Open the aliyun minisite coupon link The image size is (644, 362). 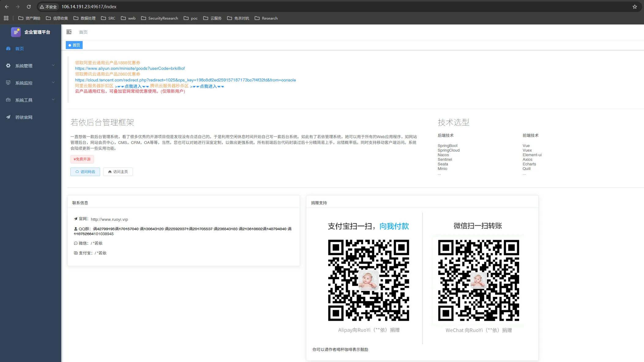click(x=130, y=68)
